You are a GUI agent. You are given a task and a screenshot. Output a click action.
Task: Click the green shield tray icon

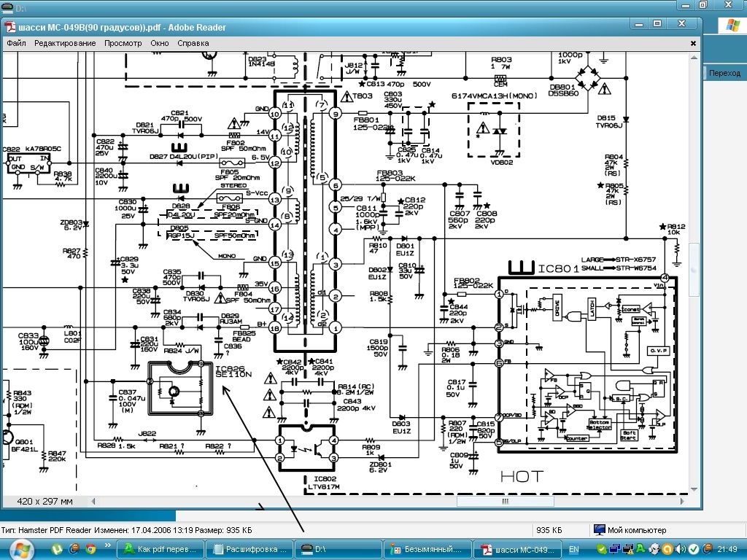tap(601, 550)
